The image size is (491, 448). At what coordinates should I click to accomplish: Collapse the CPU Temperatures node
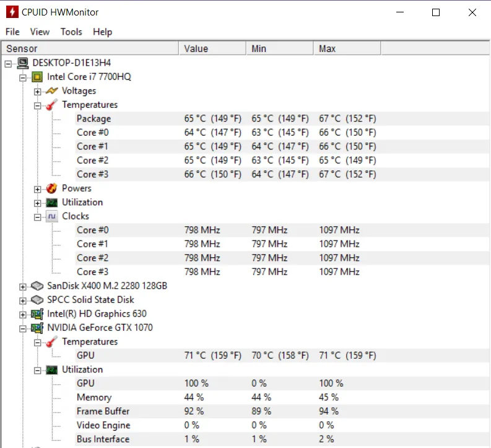[38, 105]
